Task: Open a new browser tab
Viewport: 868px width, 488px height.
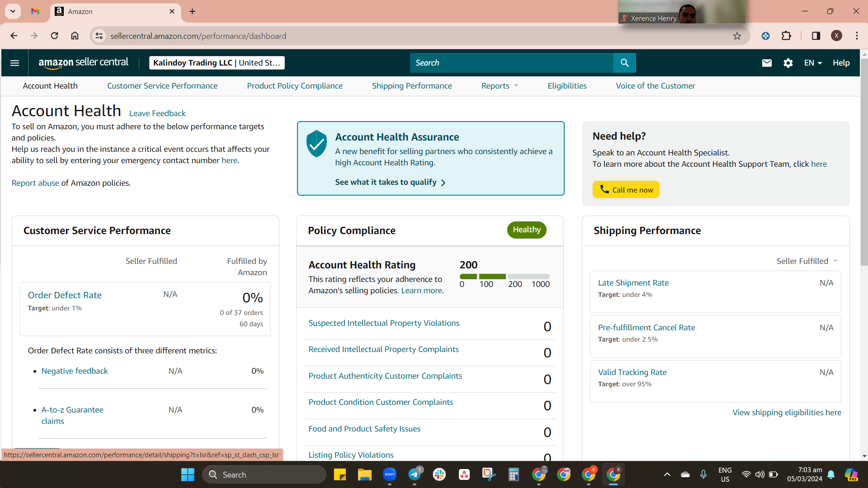Action: coord(193,11)
